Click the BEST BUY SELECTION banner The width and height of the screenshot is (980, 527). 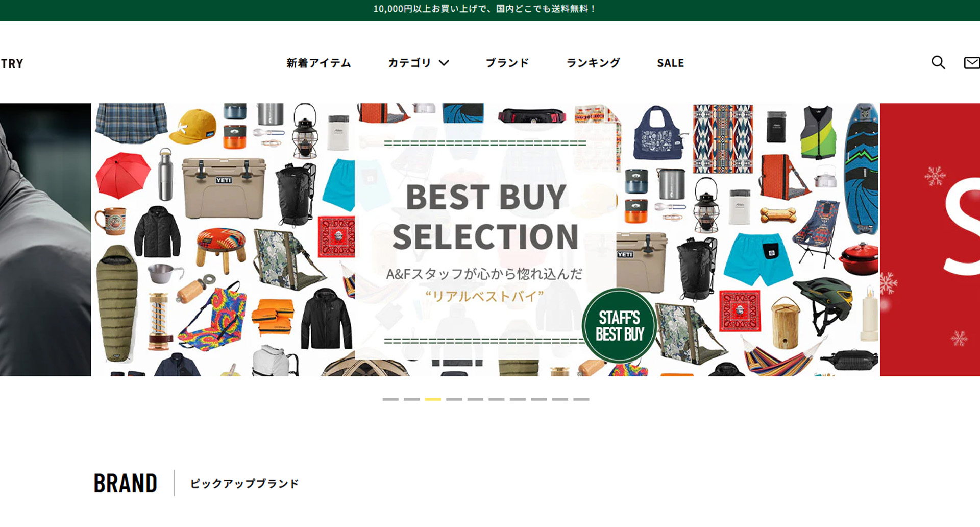485,240
